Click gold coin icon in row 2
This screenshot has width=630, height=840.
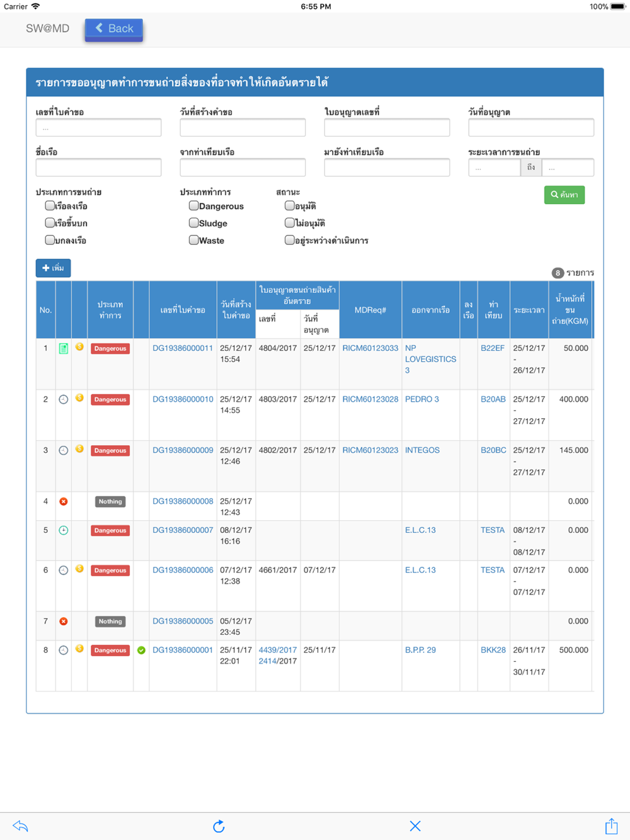[x=79, y=398]
